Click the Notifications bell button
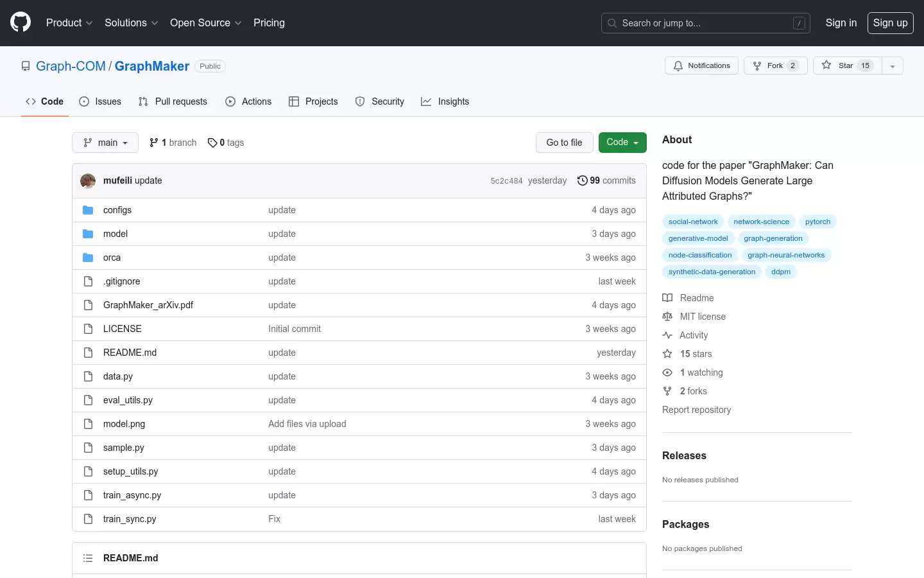 [x=702, y=66]
